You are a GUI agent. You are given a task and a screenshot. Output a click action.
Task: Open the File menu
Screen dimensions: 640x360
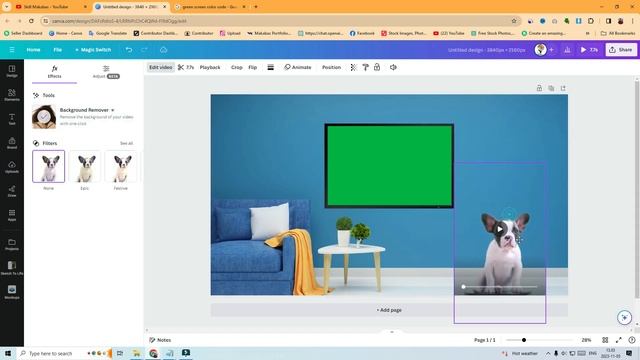58,50
